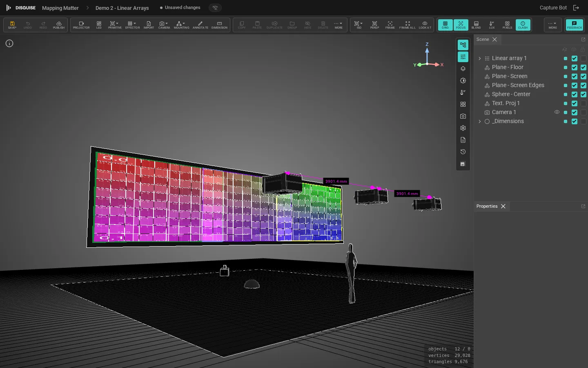The image size is (588, 368).
Task: Select the Scene tab
Action: pyautogui.click(x=483, y=40)
